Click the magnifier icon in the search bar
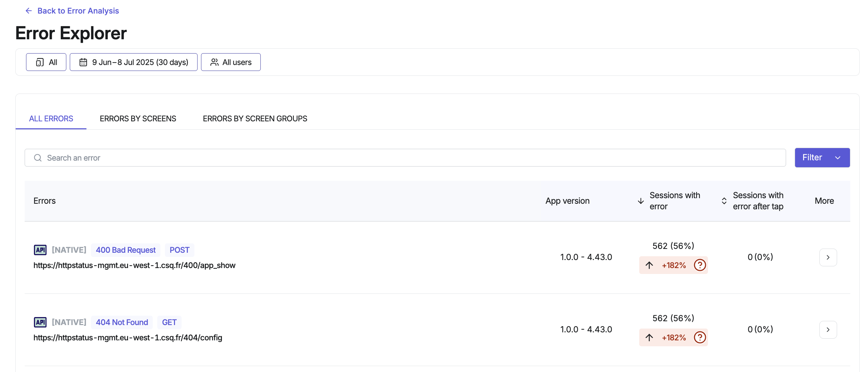This screenshot has height=372, width=868. click(x=37, y=157)
